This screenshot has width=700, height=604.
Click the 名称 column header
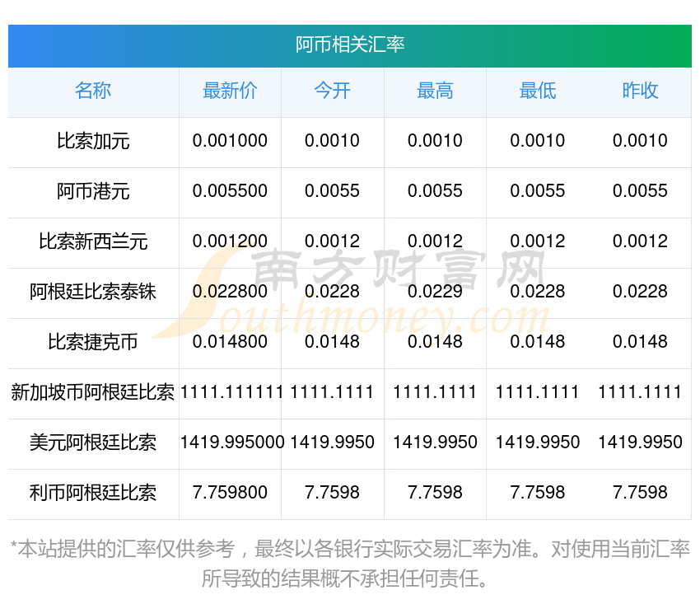(x=93, y=91)
